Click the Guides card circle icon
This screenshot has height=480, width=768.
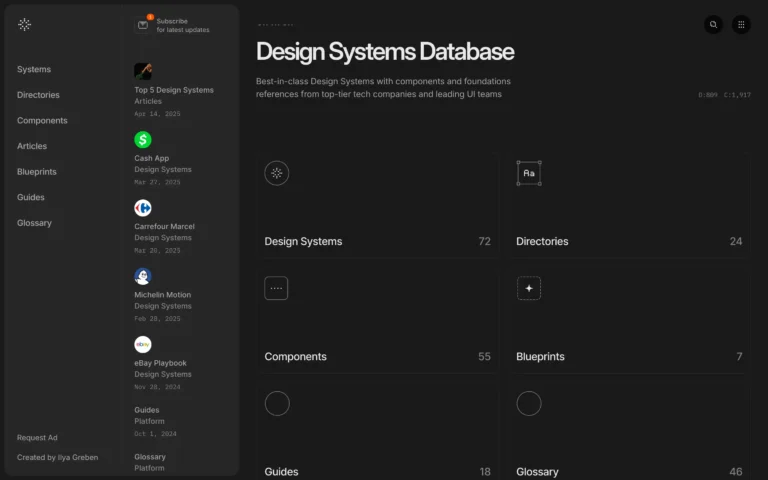pyautogui.click(x=277, y=404)
